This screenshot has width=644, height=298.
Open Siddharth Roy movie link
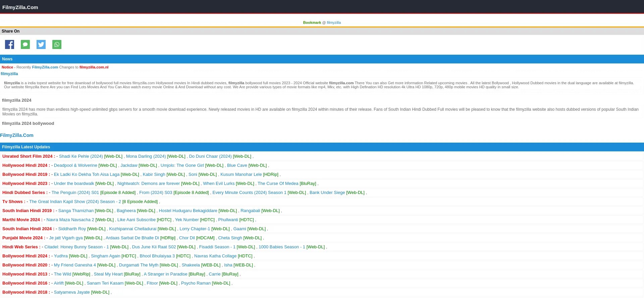pos(72,229)
